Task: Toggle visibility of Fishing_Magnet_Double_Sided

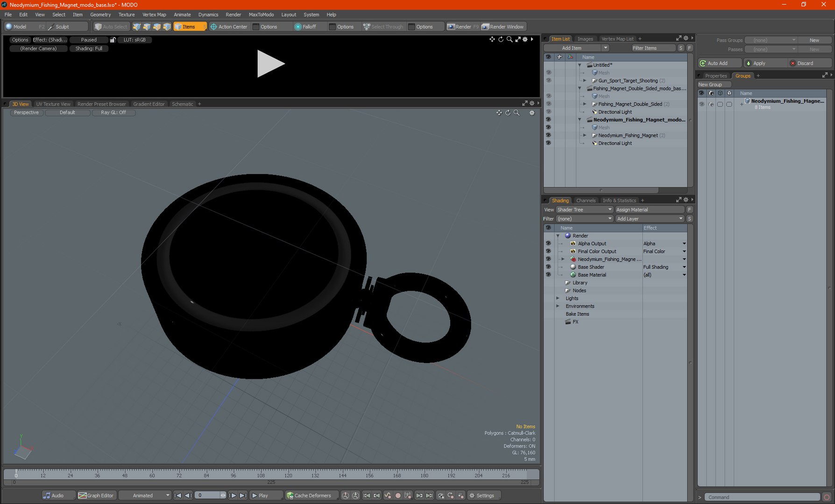Action: tap(549, 104)
